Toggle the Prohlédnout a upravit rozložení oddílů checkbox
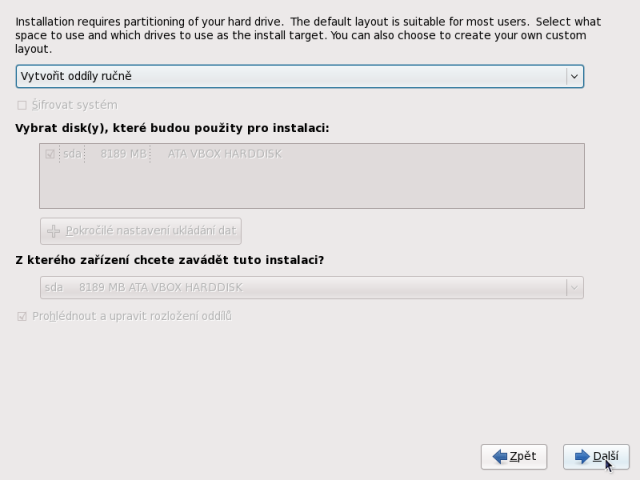Image resolution: width=640 pixels, height=480 pixels. pos(22,317)
